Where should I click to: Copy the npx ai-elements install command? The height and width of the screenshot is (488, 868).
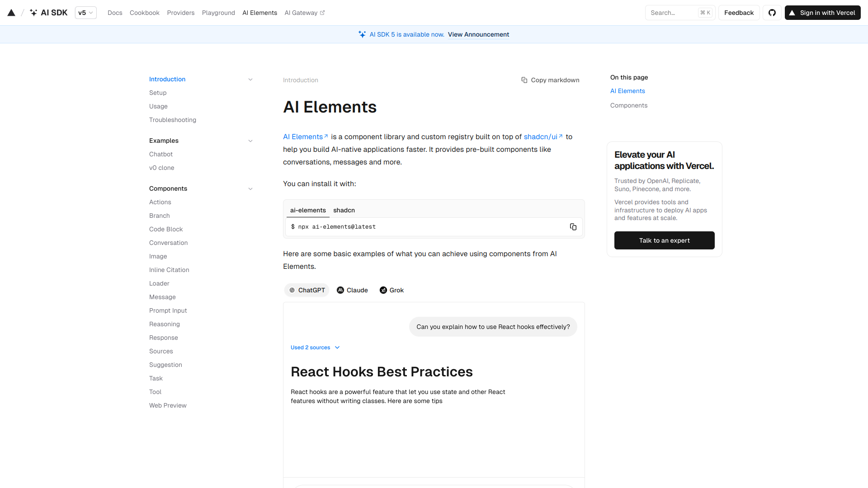tap(573, 226)
